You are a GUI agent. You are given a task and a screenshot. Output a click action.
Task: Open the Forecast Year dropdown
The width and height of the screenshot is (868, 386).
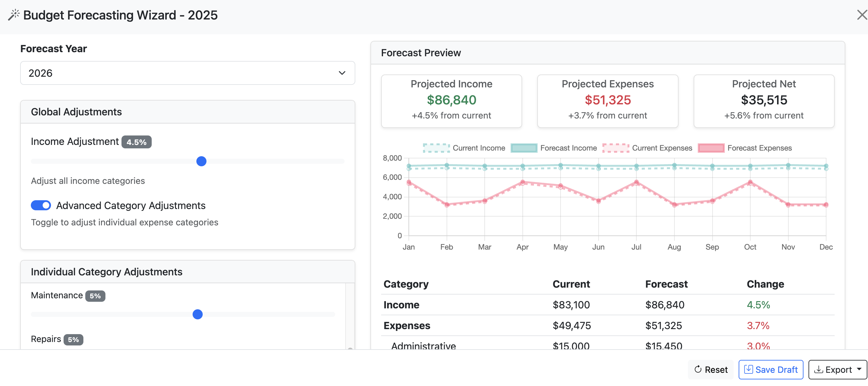click(x=187, y=73)
